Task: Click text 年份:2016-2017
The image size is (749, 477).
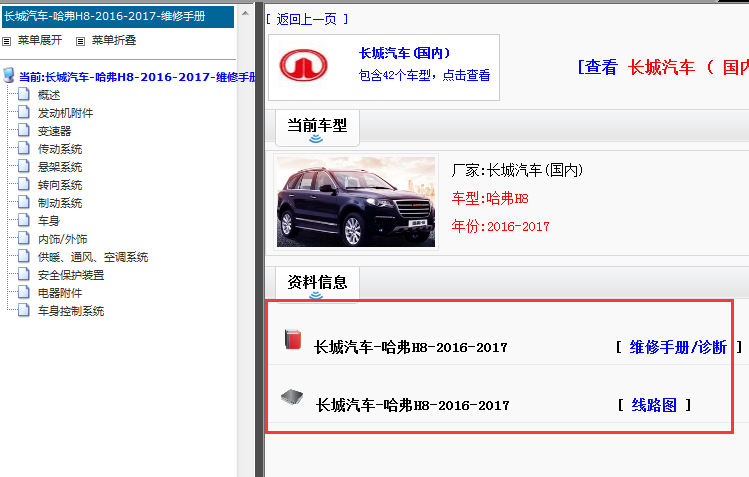Action: pyautogui.click(x=501, y=226)
